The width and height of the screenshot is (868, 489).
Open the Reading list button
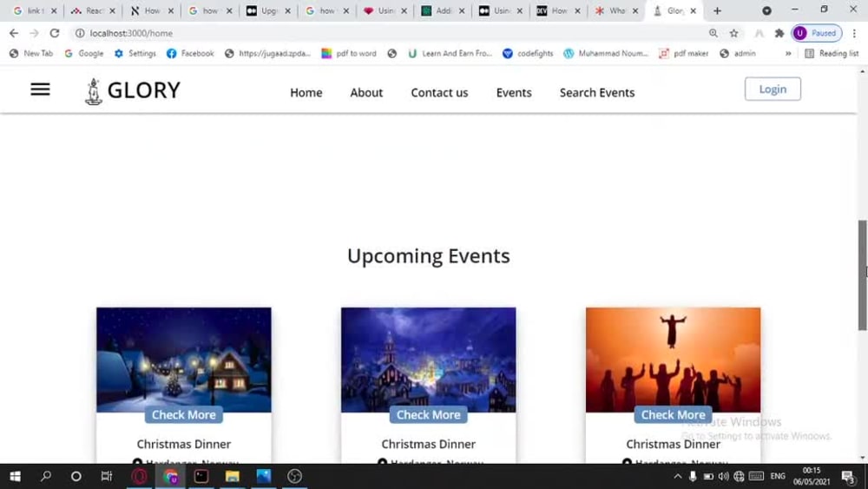pos(832,54)
